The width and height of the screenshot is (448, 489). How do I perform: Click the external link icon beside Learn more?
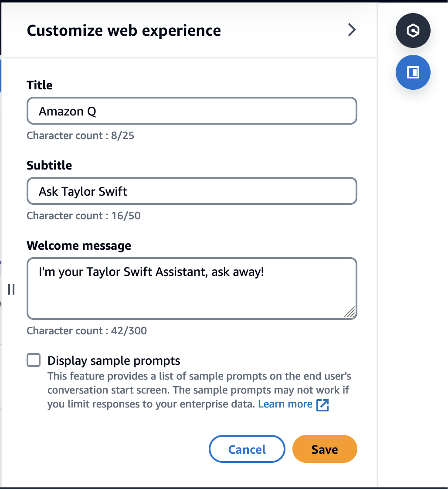[x=322, y=405]
